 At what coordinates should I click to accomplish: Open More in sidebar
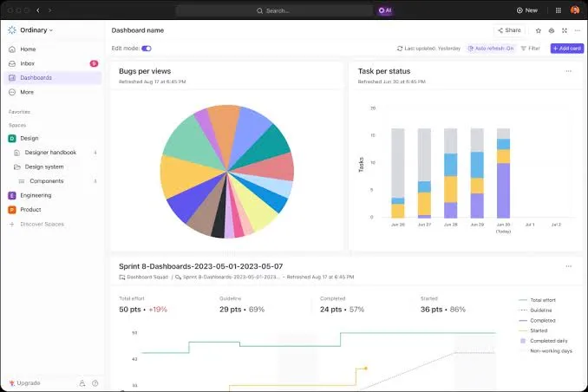click(x=53, y=92)
